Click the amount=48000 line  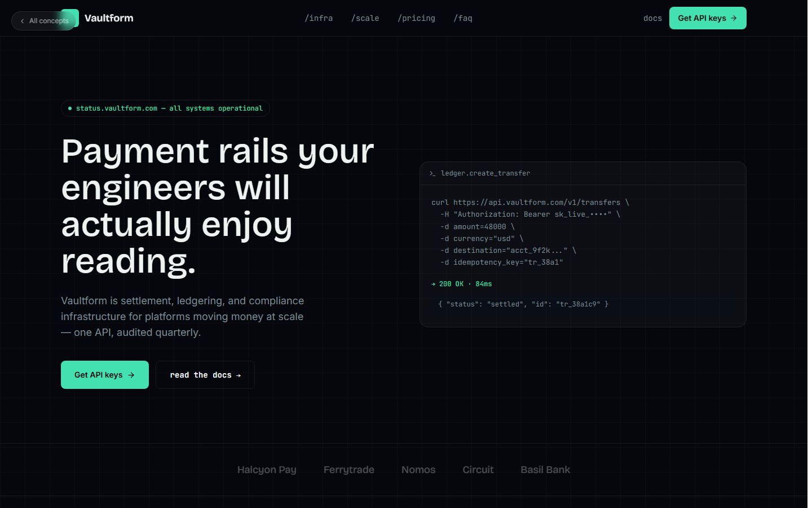tap(478, 227)
